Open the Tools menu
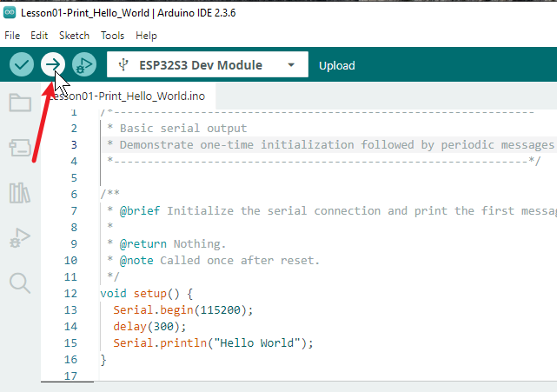 (112, 36)
